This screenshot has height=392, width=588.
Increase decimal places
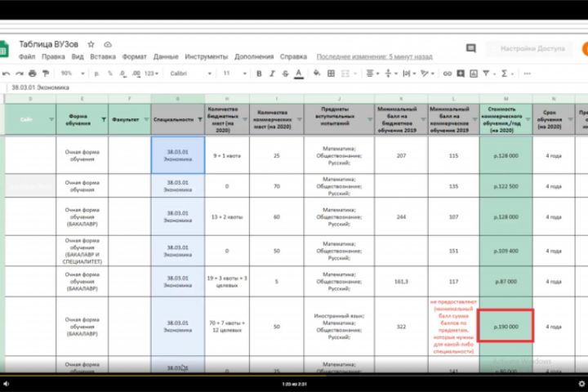(136, 73)
